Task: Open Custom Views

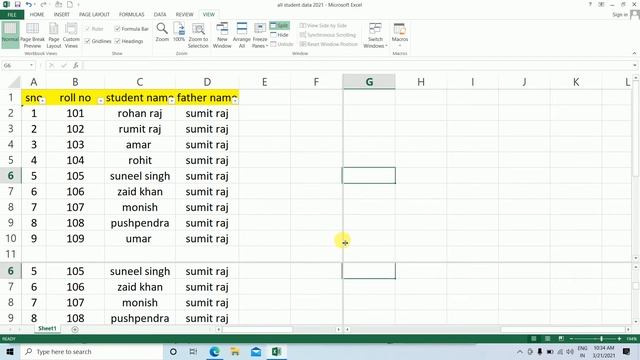Action: tap(71, 36)
